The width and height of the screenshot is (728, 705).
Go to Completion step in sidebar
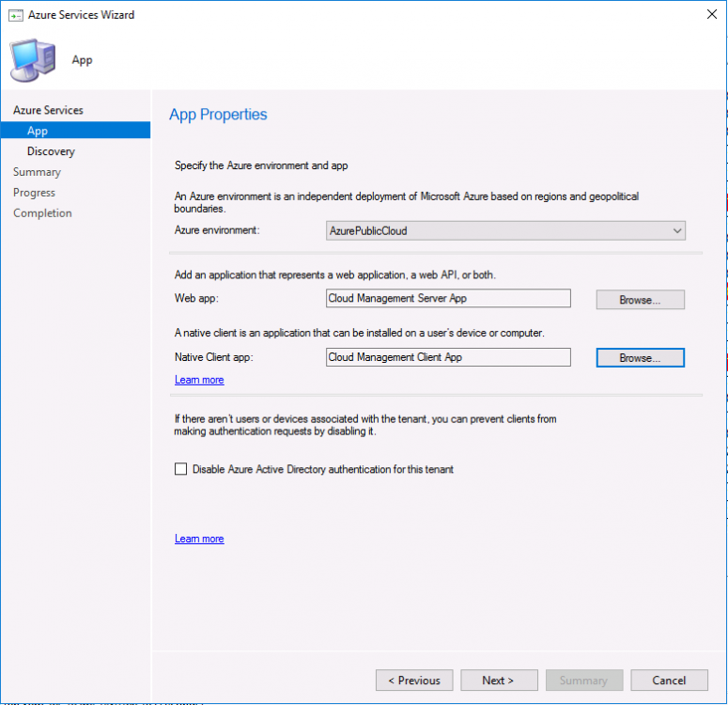coord(42,212)
